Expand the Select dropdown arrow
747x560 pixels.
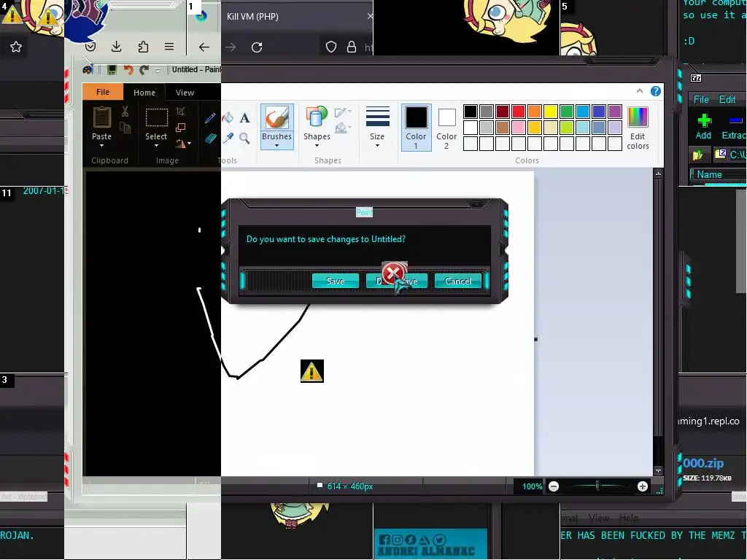point(156,145)
